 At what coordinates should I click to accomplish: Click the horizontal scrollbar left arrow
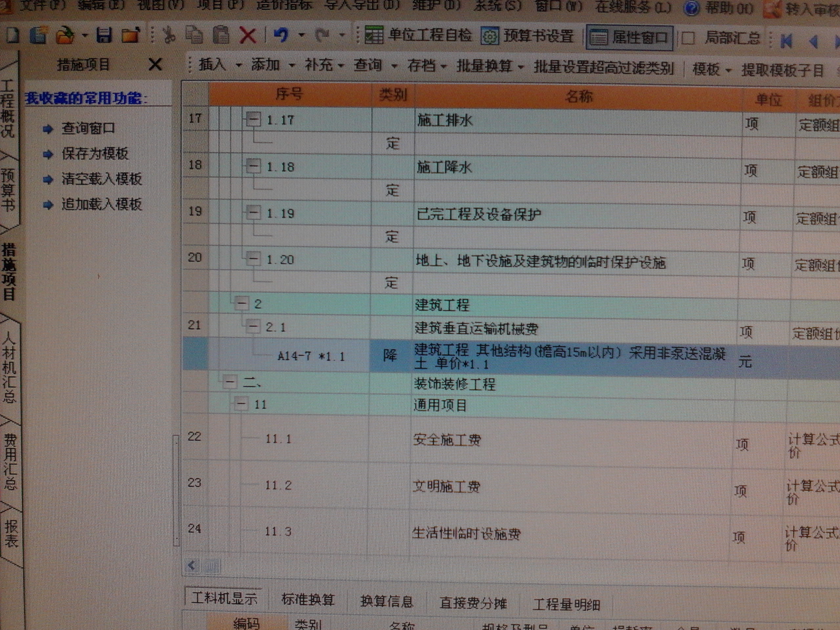pos(191,565)
